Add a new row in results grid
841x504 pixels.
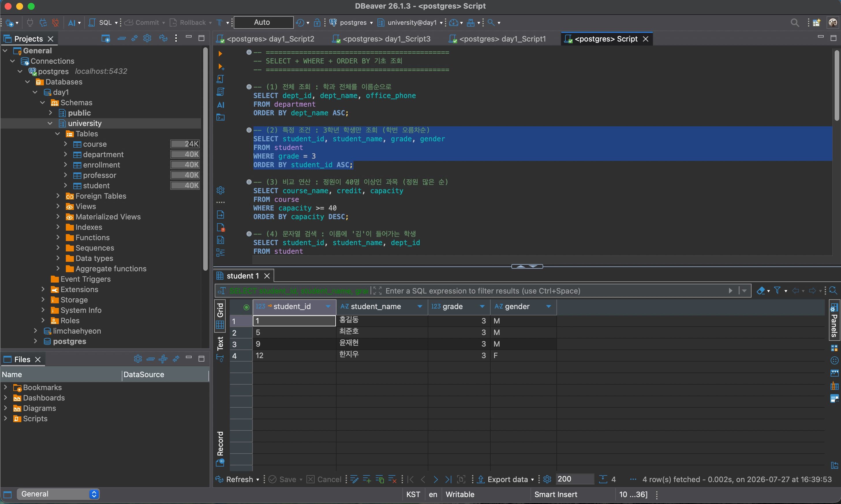coord(367,479)
